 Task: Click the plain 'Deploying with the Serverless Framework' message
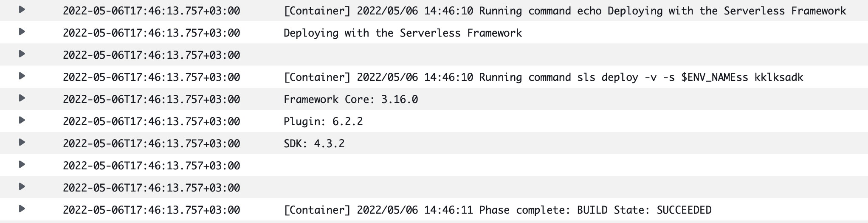(403, 33)
